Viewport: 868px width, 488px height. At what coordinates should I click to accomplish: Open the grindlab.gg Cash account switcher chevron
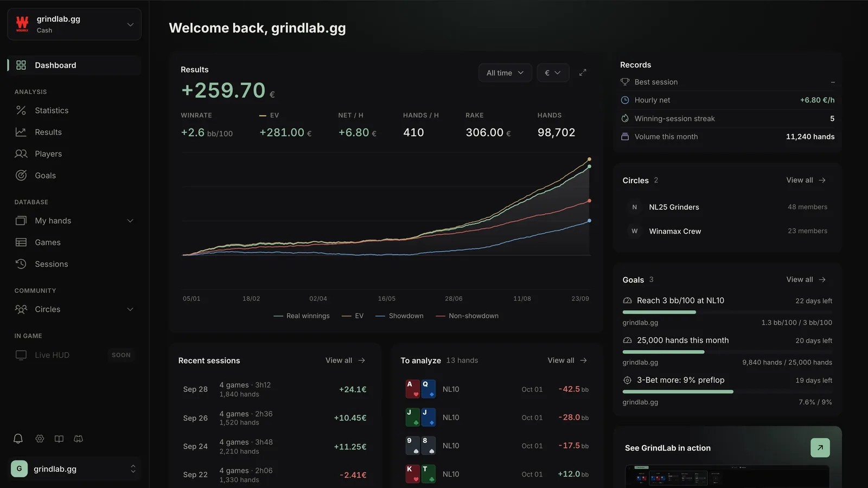[x=130, y=24]
